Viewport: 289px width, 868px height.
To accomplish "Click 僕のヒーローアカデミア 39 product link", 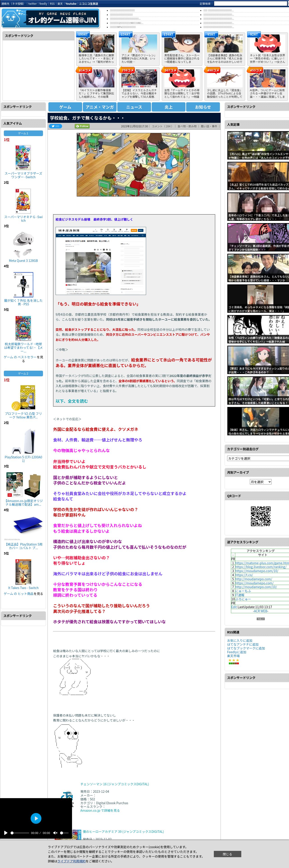I will tap(123, 832).
